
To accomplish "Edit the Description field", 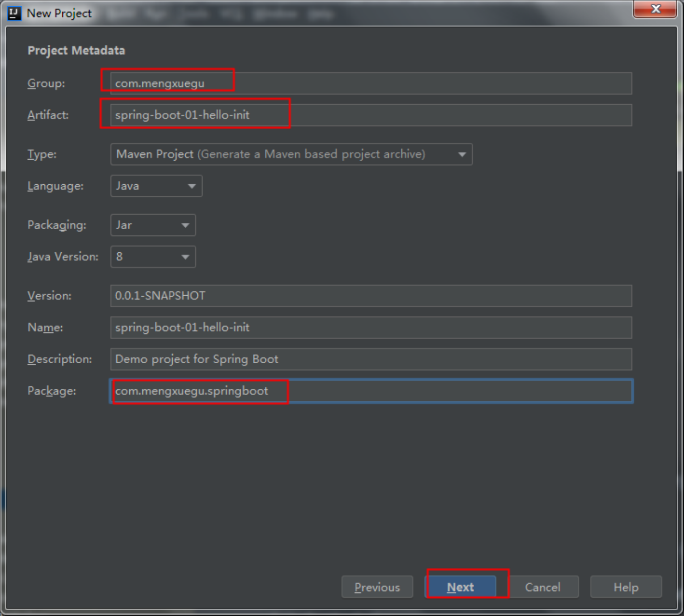I will [371, 359].
